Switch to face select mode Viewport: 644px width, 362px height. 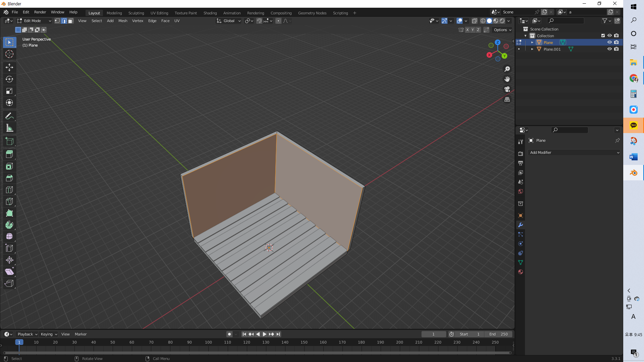[71, 21]
